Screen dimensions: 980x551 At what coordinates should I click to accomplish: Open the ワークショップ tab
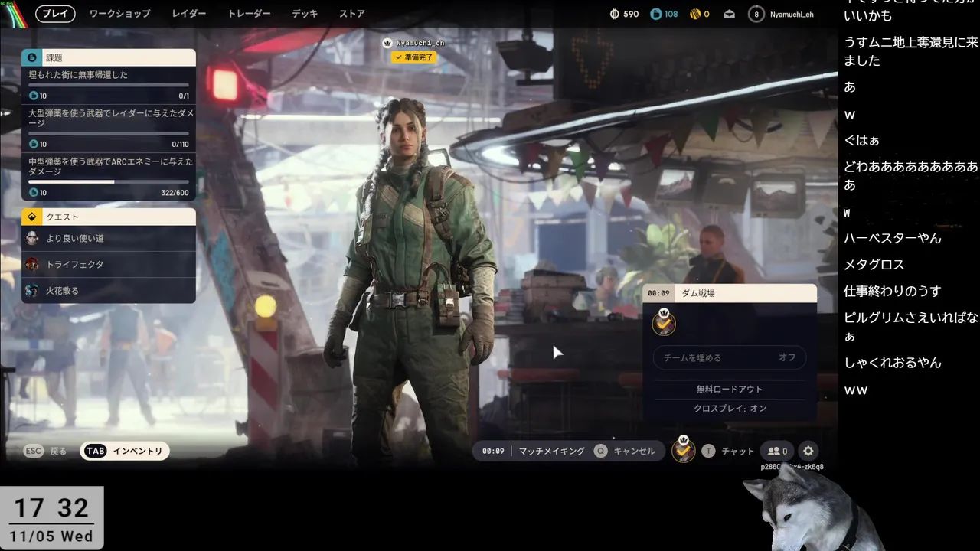point(119,14)
